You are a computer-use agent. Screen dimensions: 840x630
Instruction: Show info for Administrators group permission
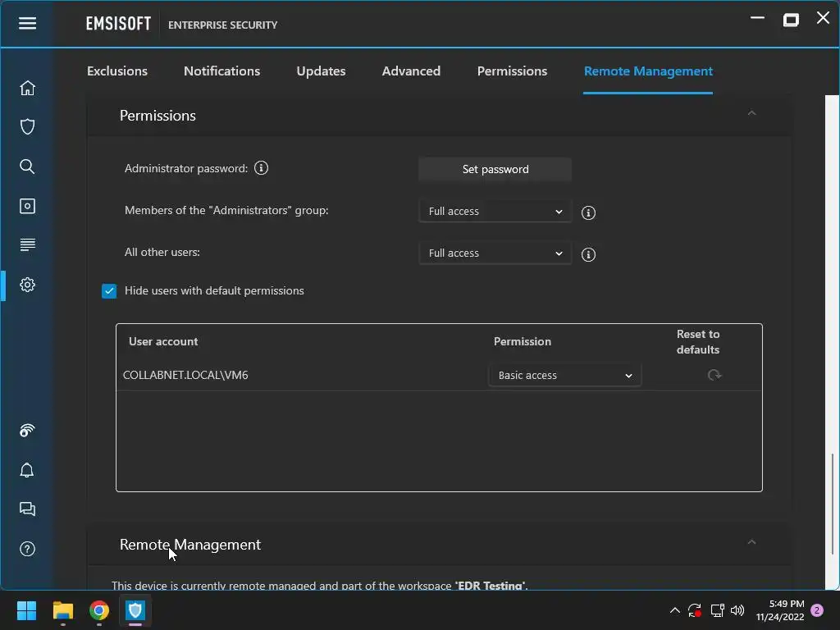tap(588, 212)
